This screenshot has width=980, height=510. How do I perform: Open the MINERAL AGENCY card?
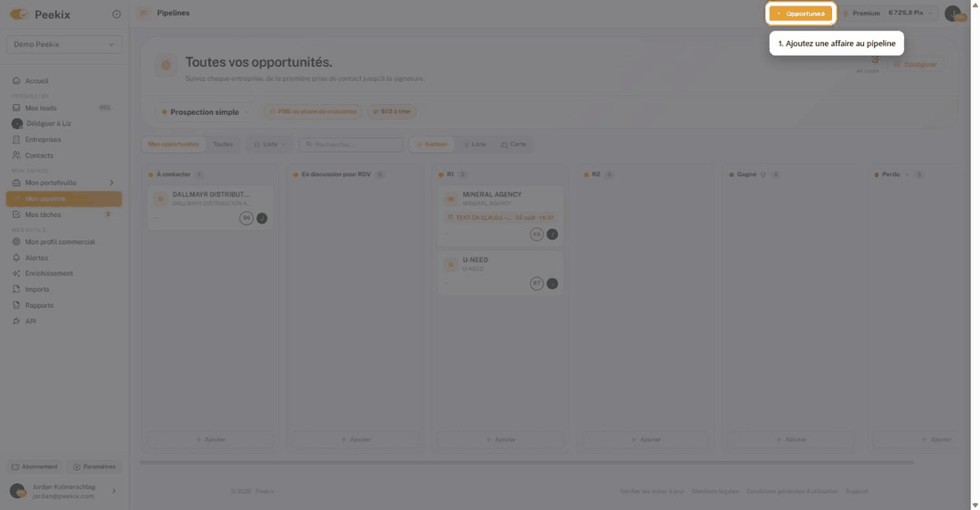pos(500,215)
